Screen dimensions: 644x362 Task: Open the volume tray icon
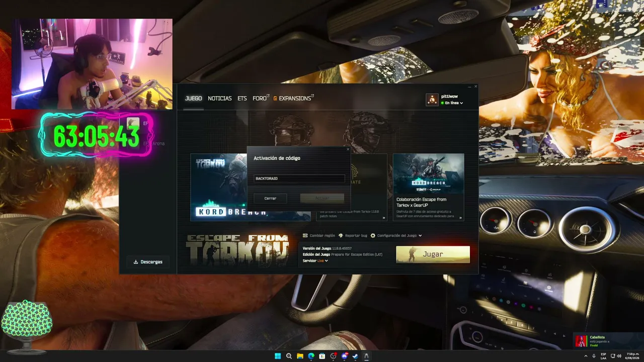619,356
